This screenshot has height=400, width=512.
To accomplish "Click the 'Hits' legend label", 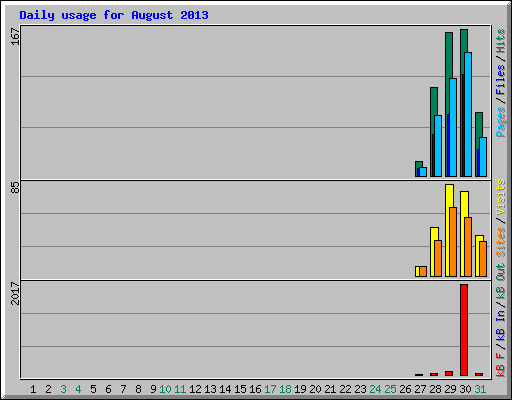I will [x=501, y=41].
